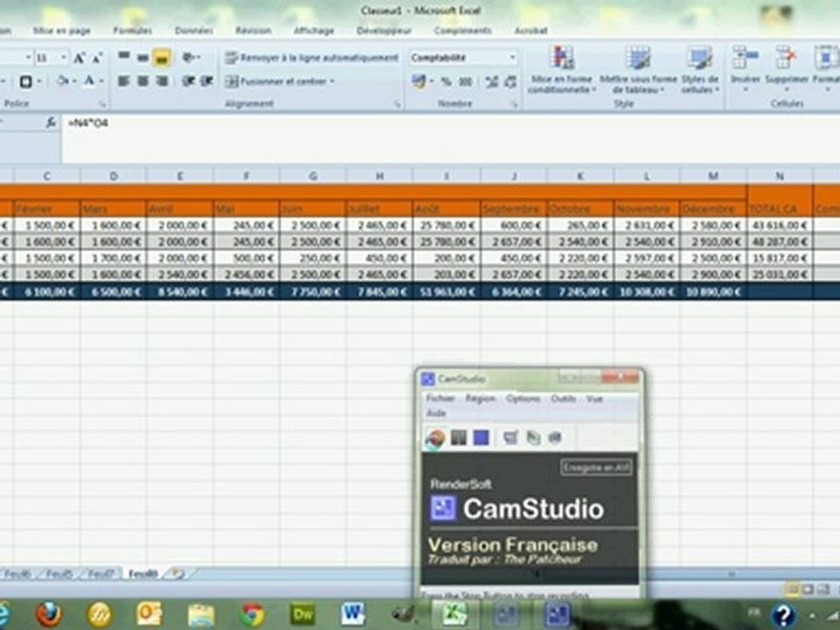Expand the Fusionner et centrer dropdown arrow
Screen dimensions: 840x630
pos(332,81)
